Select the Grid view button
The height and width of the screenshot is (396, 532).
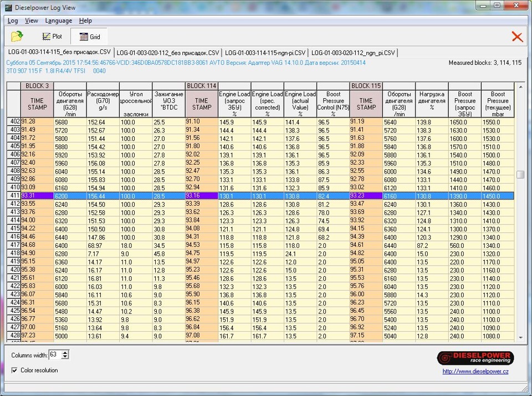click(89, 37)
